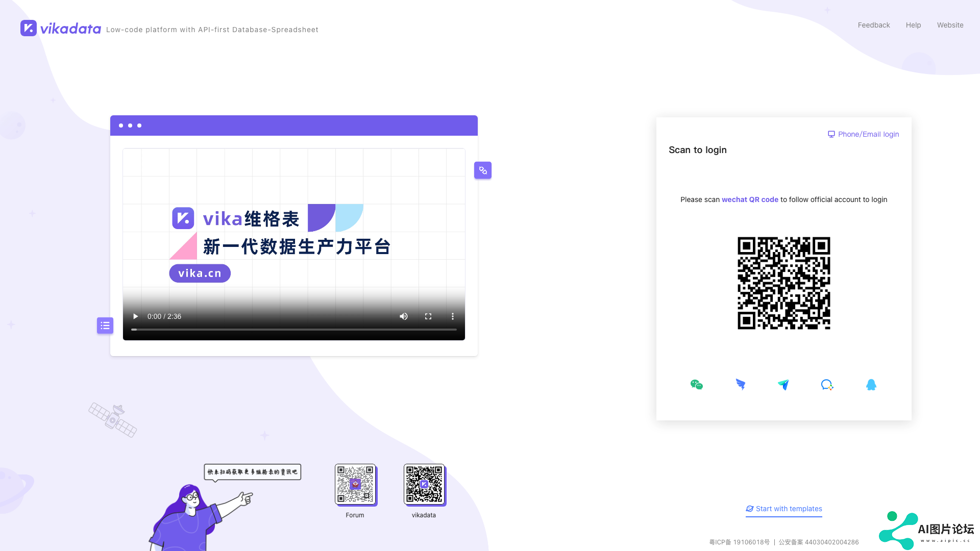This screenshot has height=551, width=980.
Task: Open video more options menu
Action: (x=452, y=316)
